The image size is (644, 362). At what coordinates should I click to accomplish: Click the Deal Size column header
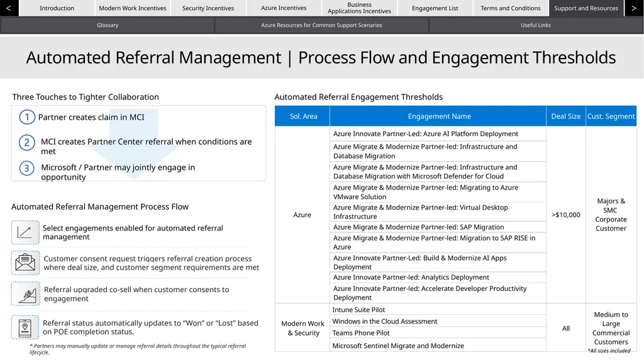(x=566, y=116)
